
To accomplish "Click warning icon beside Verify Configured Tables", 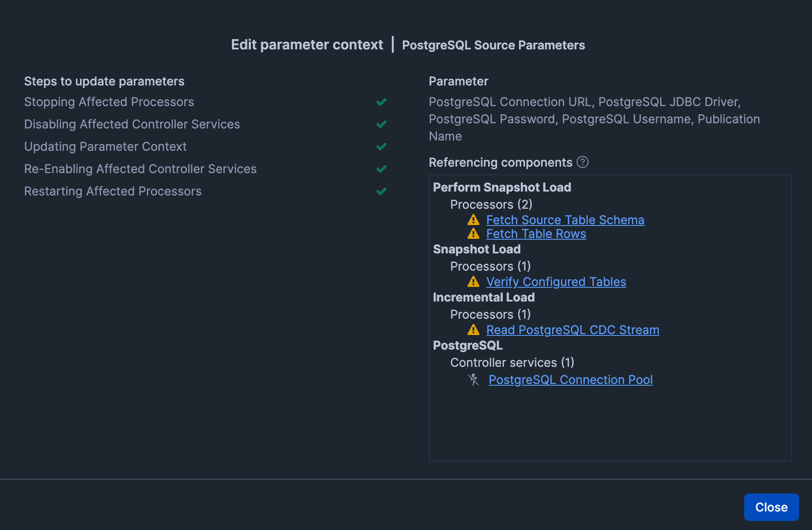I will point(473,282).
